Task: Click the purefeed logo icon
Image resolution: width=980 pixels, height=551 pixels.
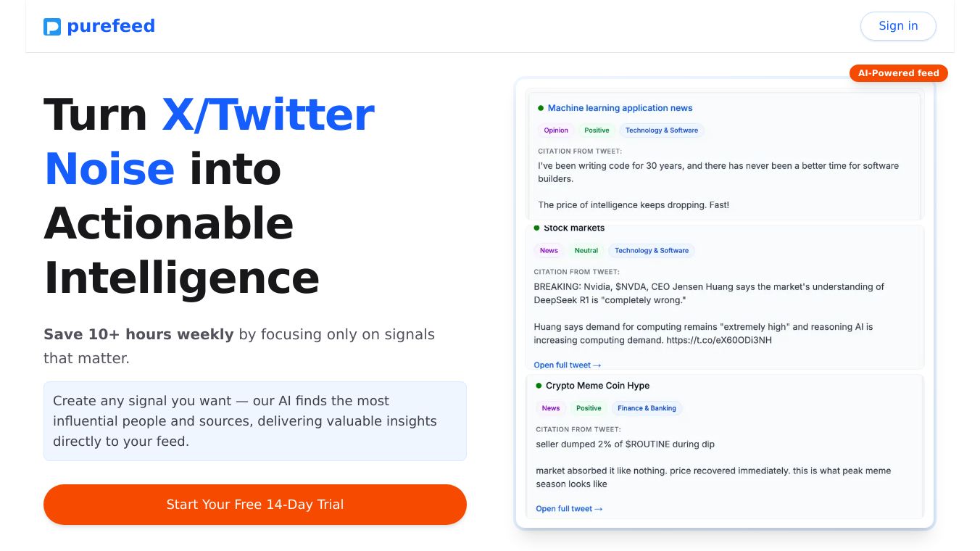Action: pyautogui.click(x=52, y=27)
